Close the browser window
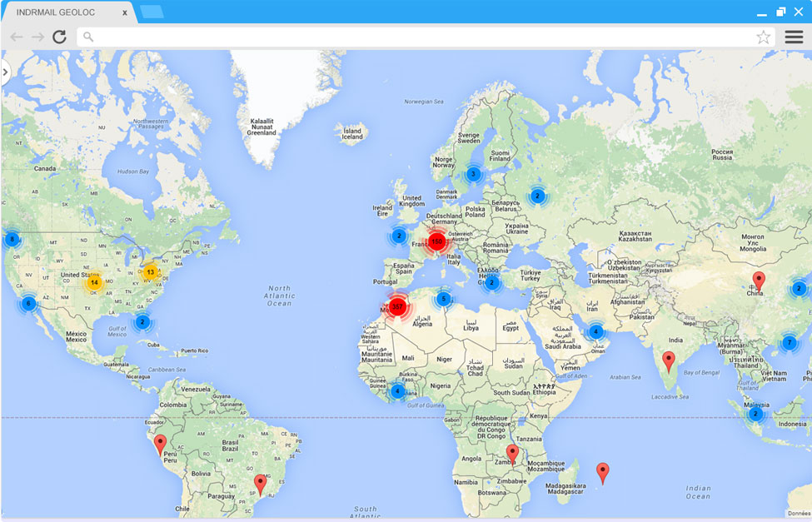812x522 pixels. (x=799, y=12)
